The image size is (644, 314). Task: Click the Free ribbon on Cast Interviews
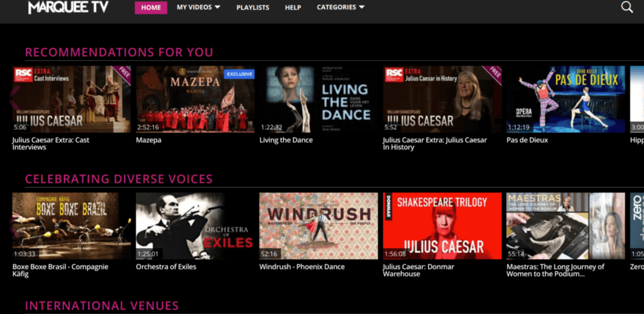(124, 72)
